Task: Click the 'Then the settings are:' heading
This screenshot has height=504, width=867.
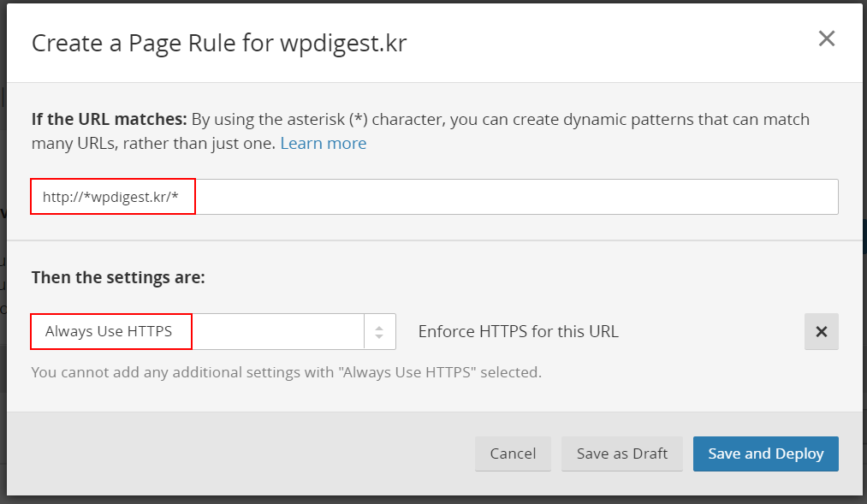Action: click(118, 277)
